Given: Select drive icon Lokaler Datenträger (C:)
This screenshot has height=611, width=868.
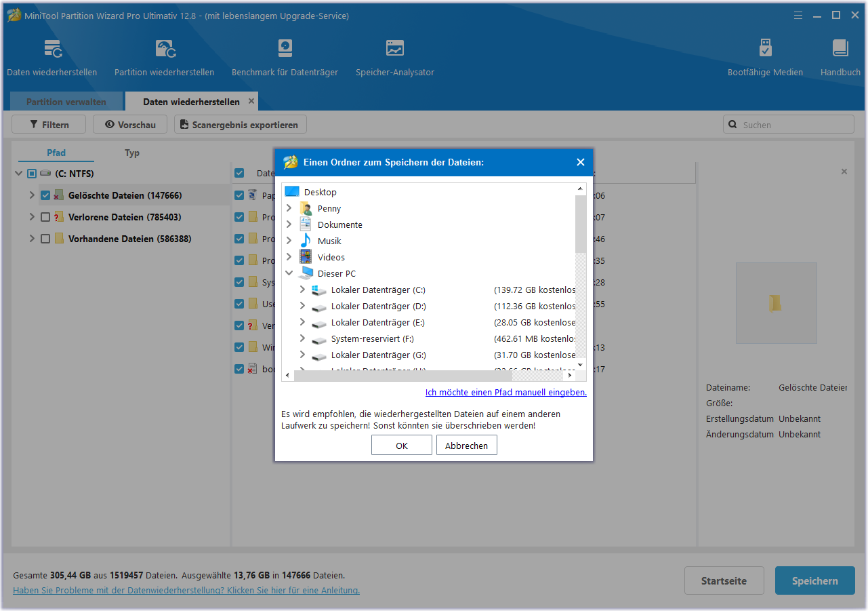Looking at the screenshot, I should tap(319, 290).
